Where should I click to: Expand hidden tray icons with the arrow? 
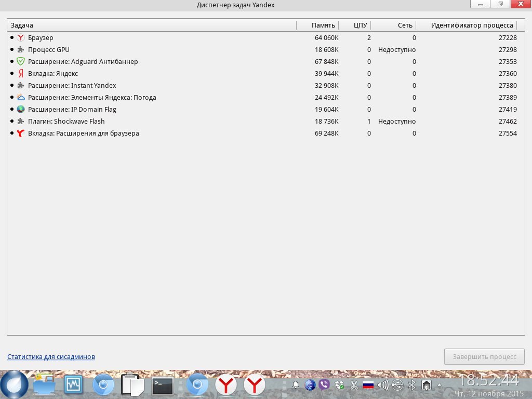[x=440, y=385]
